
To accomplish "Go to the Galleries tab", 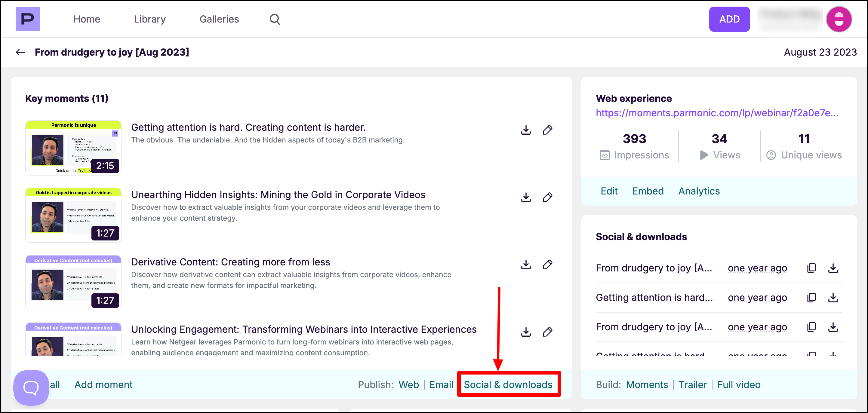I will pyautogui.click(x=219, y=19).
